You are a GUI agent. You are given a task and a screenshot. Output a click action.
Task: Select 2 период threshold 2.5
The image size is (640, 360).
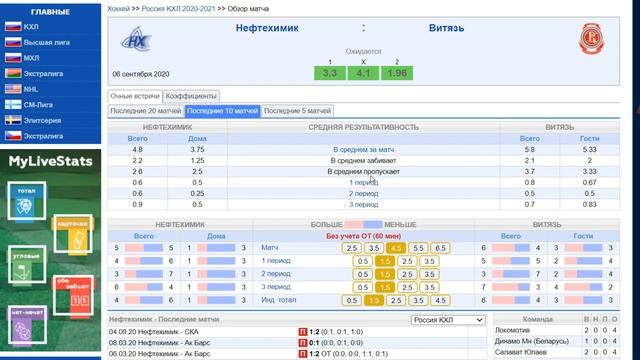pyautogui.click(x=407, y=274)
